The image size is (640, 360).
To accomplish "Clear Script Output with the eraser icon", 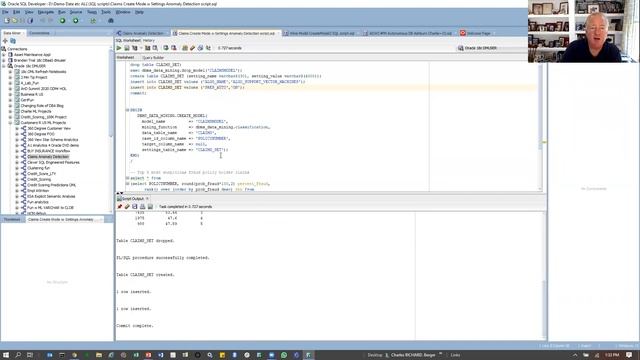I will [x=127, y=207].
